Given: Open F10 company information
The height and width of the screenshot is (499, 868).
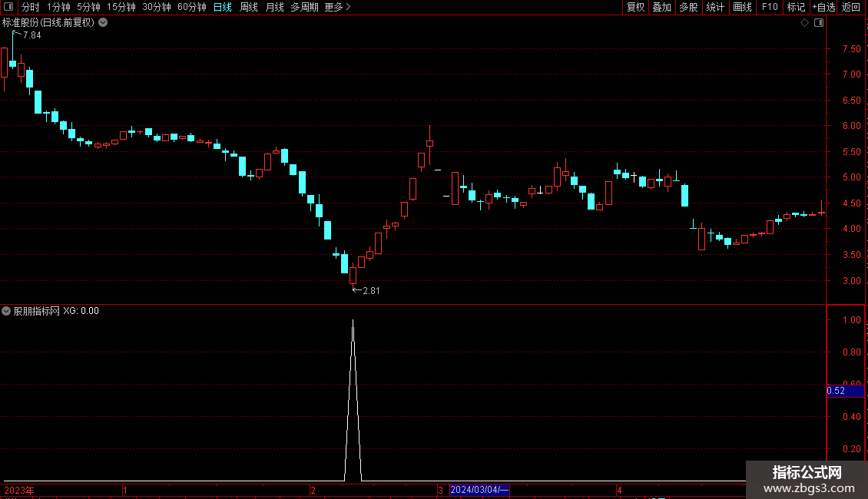Looking at the screenshot, I should [x=770, y=7].
